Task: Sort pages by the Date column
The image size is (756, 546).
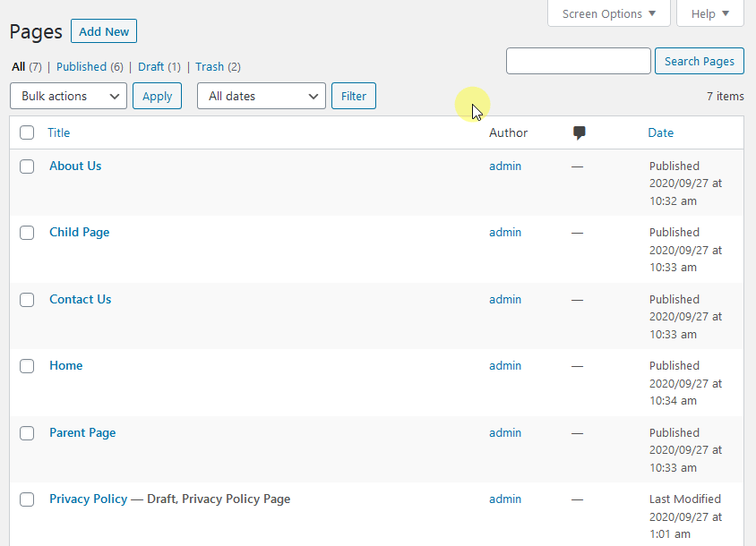Action: coord(660,132)
